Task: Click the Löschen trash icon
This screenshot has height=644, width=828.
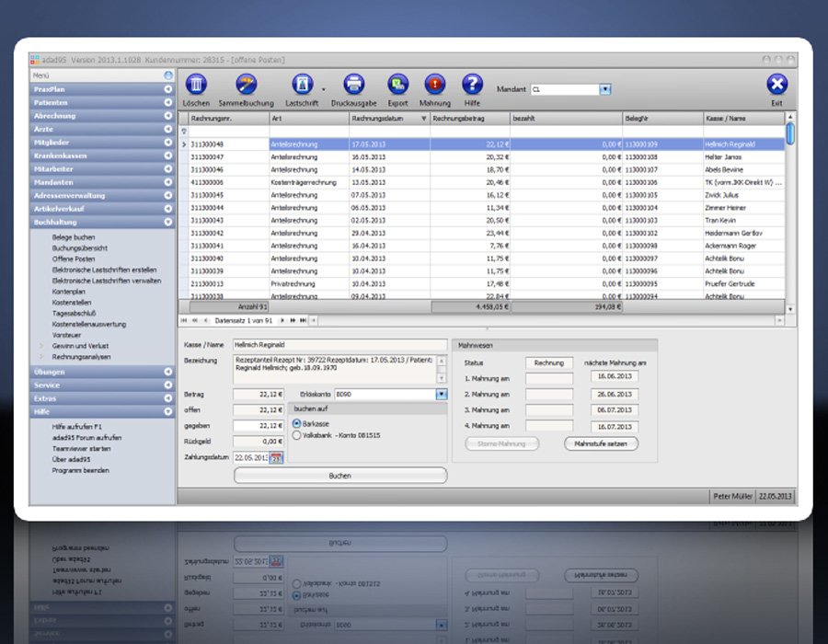Action: [x=196, y=86]
